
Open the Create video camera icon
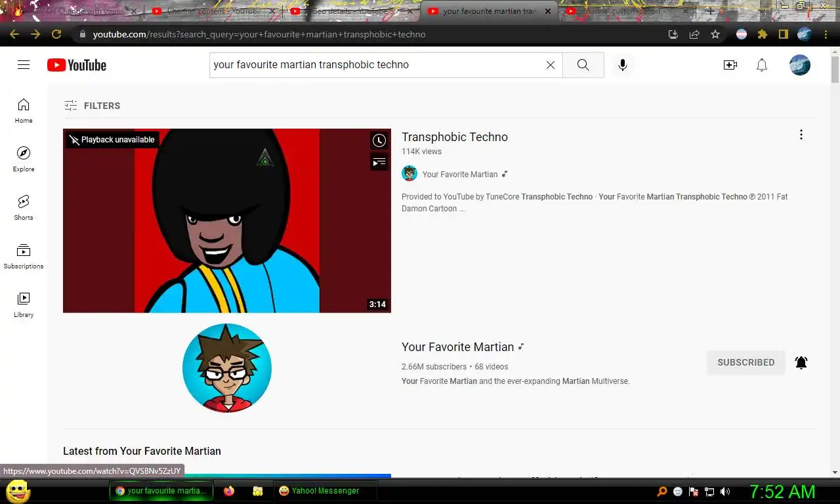coord(730,65)
